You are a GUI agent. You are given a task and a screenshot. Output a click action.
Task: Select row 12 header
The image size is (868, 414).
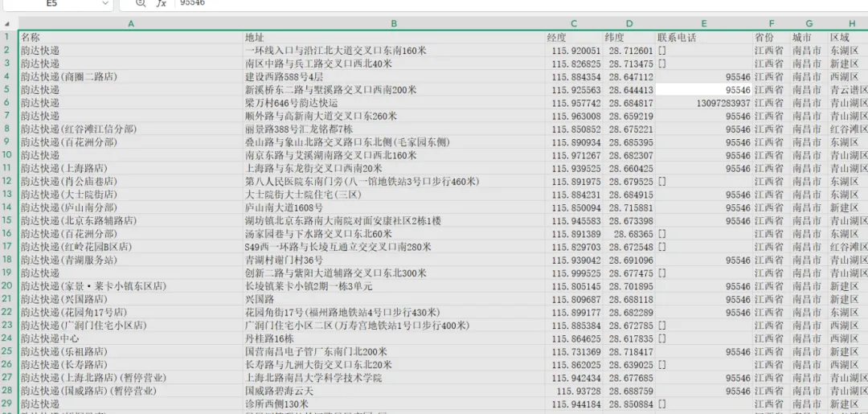[x=8, y=182]
